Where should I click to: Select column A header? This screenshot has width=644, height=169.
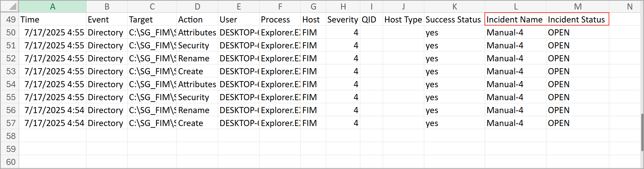52,6
